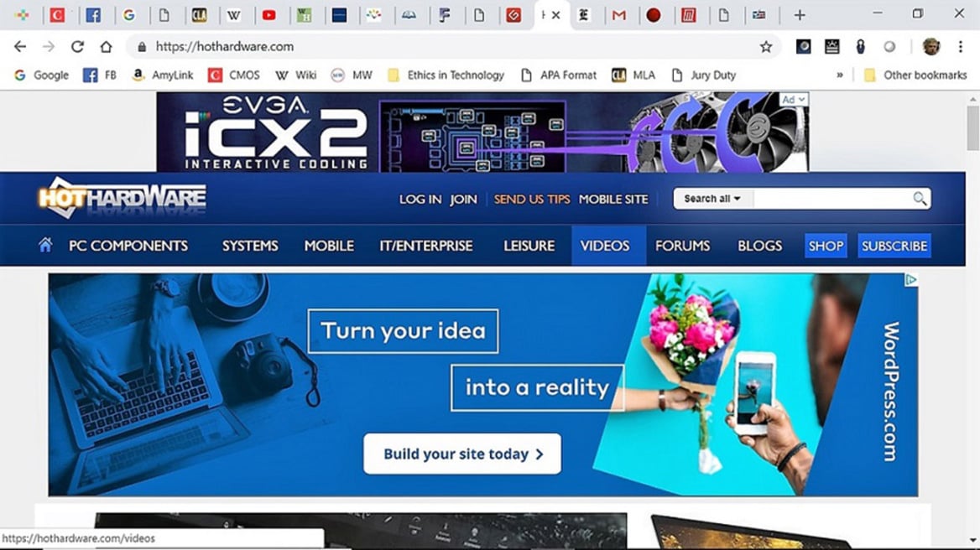The width and height of the screenshot is (980, 550).
Task: Go to the BLOGS section
Action: (x=759, y=246)
